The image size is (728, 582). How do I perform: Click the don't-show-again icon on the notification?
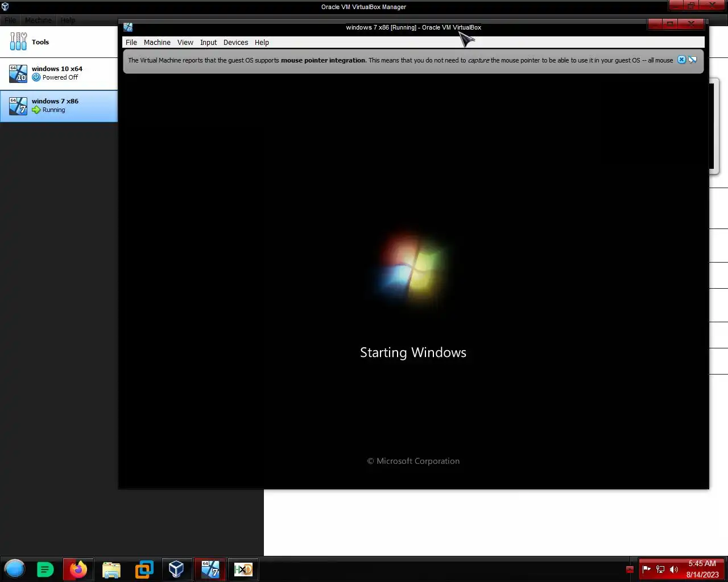tap(693, 60)
